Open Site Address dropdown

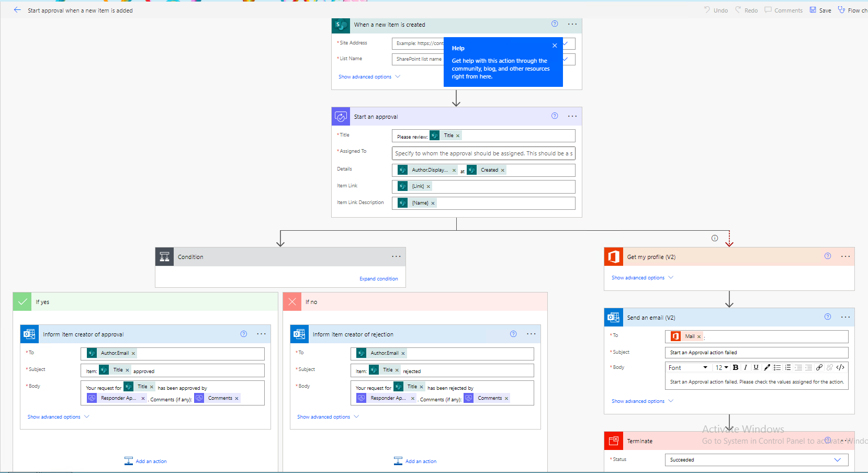pyautogui.click(x=566, y=43)
